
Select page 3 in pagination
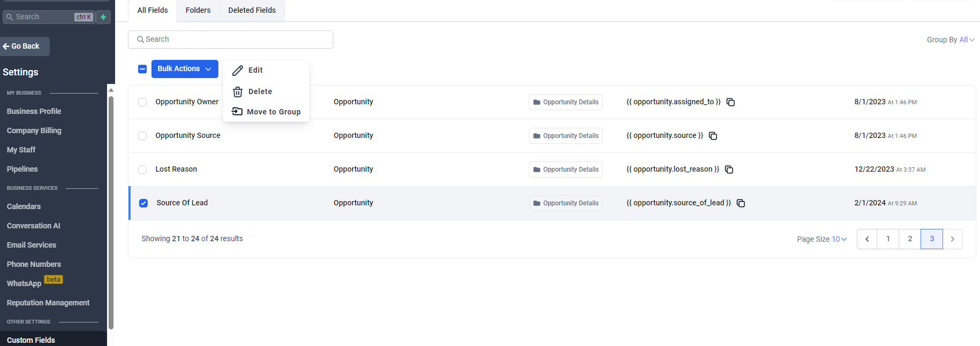pos(932,239)
